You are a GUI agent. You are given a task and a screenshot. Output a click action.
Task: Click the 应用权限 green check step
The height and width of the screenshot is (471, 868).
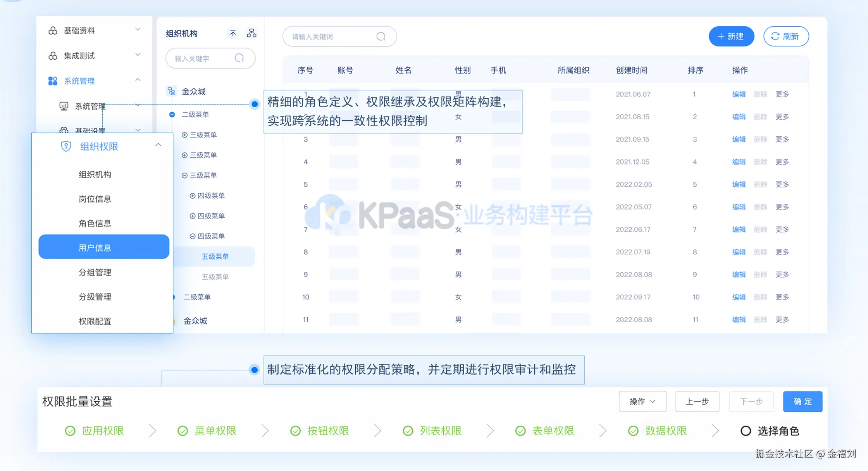point(70,431)
